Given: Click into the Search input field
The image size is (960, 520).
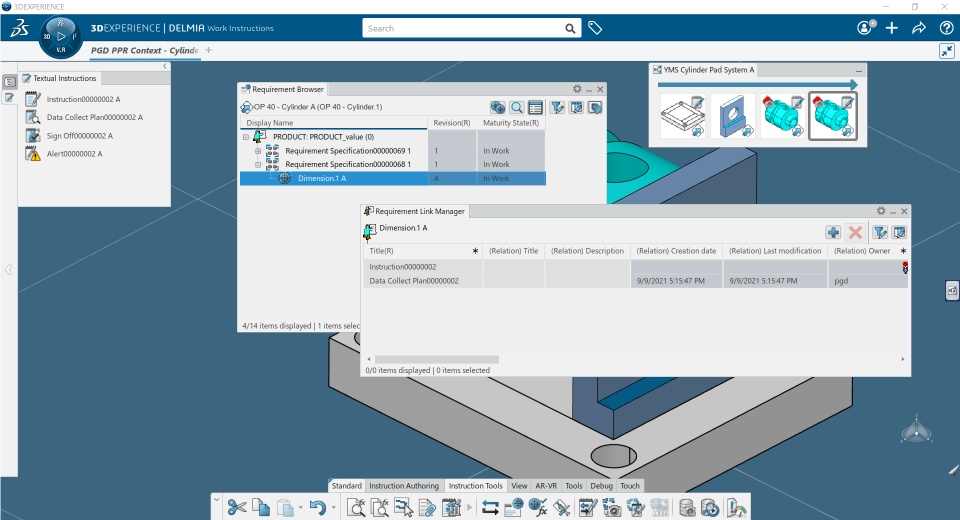Looking at the screenshot, I should [464, 28].
